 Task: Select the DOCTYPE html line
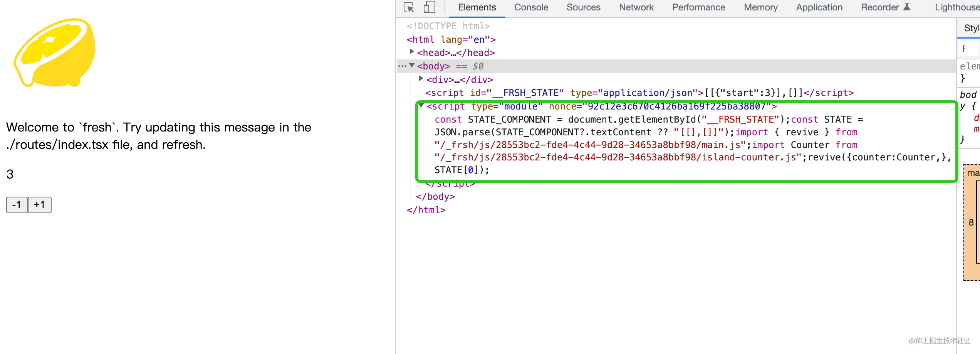(448, 26)
